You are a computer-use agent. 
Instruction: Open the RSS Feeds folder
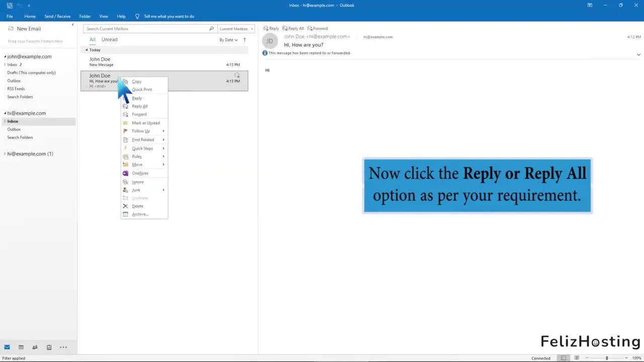pos(16,89)
